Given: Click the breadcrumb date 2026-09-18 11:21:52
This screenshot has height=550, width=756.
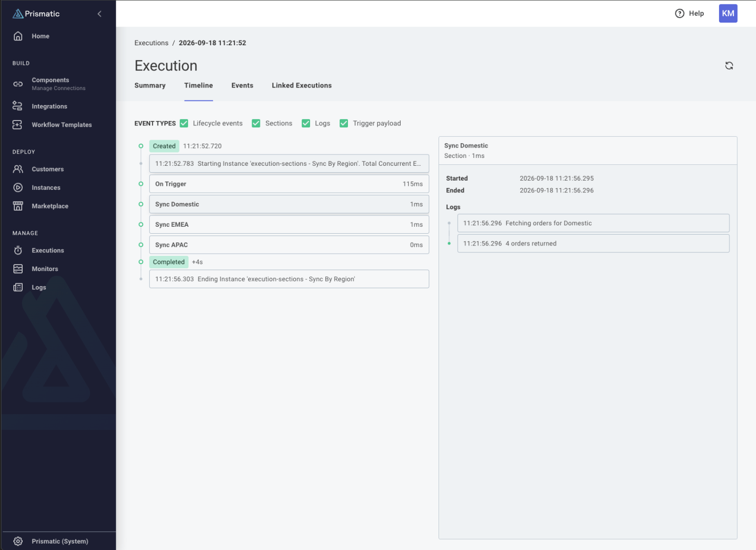Looking at the screenshot, I should pos(212,43).
